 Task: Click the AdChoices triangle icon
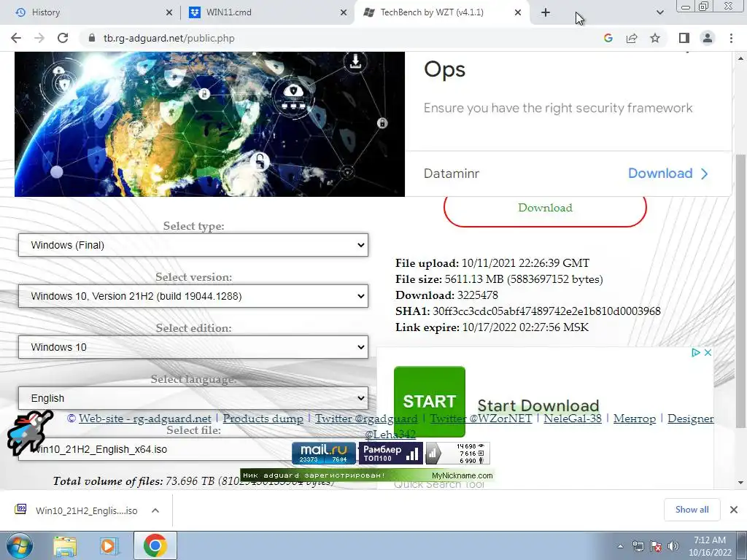pyautogui.click(x=695, y=352)
